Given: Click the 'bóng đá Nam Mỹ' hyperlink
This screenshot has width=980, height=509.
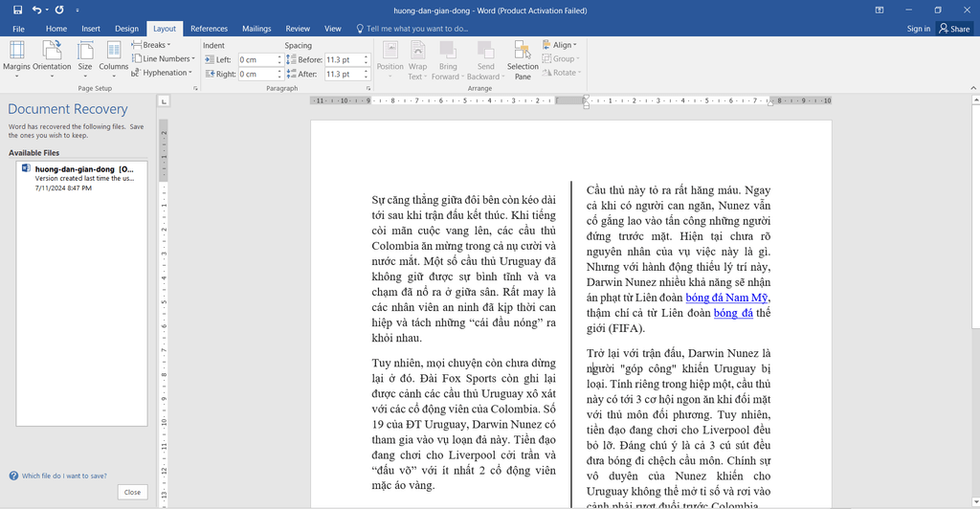Looking at the screenshot, I should pyautogui.click(x=726, y=298).
